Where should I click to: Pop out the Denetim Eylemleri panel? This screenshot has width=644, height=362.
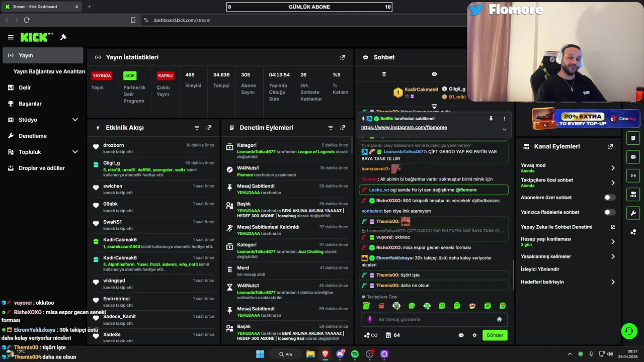(343, 128)
